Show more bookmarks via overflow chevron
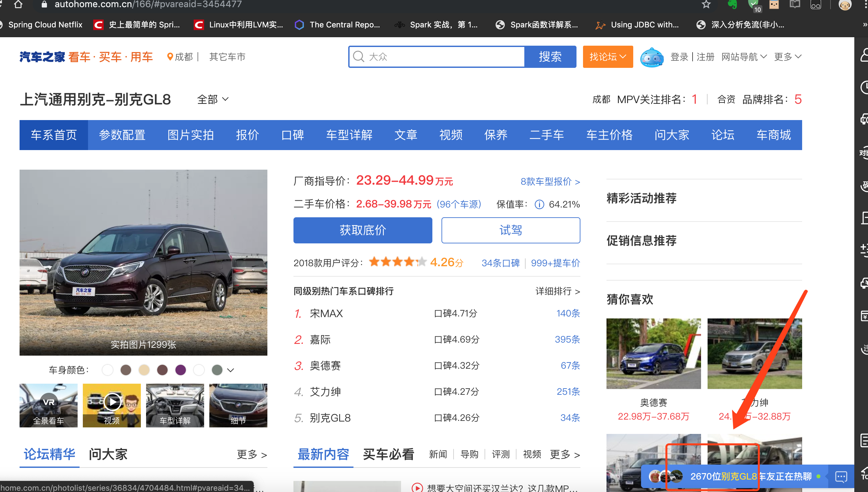 point(864,25)
